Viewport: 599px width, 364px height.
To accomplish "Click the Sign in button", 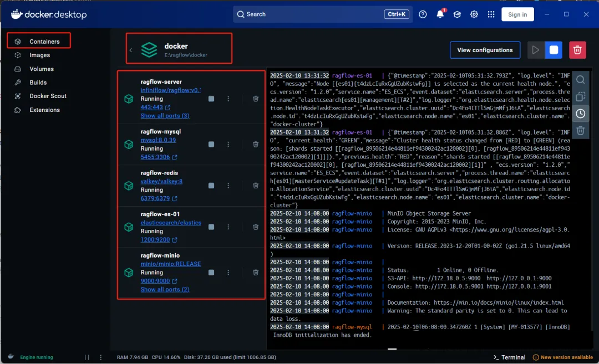I will (x=517, y=14).
